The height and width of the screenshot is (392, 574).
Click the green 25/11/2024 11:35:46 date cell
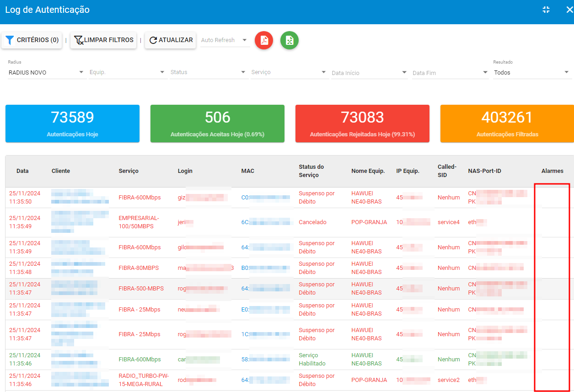point(25,360)
